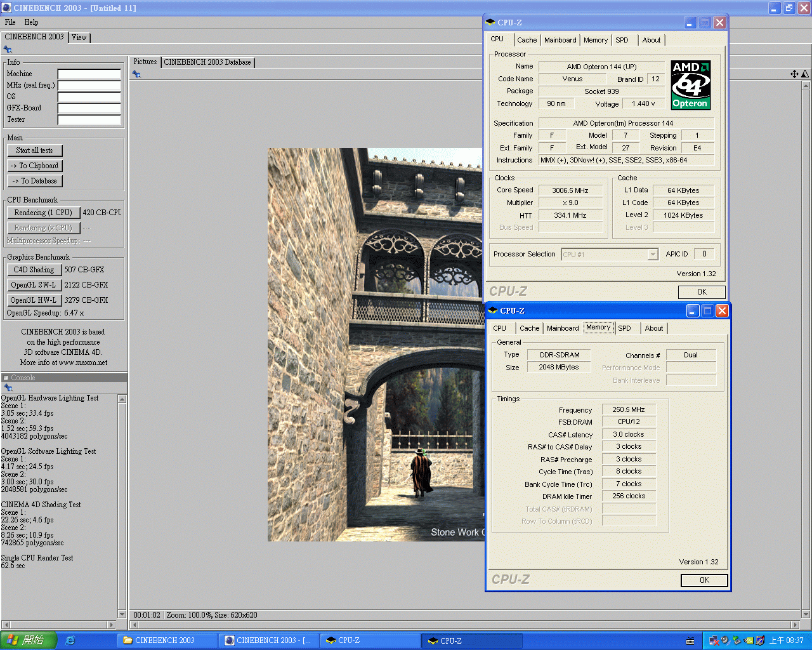Click the MHz (real freq.) input field
This screenshot has height=650, width=812.
[x=89, y=86]
